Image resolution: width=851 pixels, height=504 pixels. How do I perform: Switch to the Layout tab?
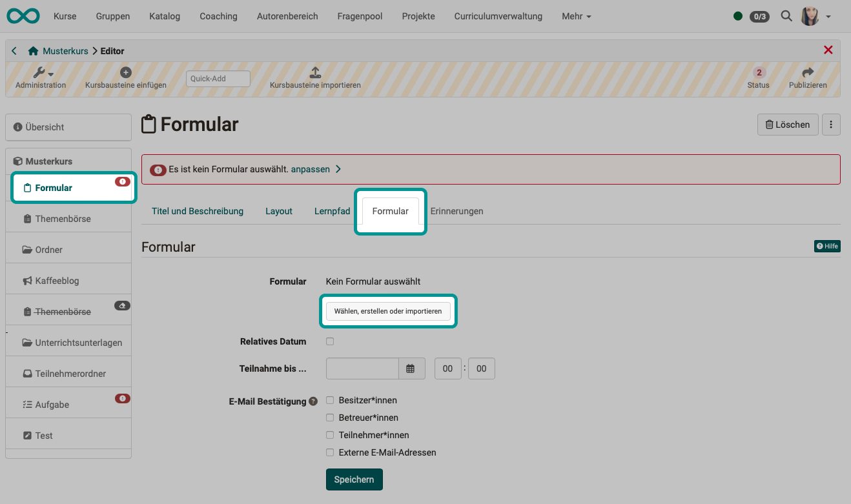coord(278,211)
